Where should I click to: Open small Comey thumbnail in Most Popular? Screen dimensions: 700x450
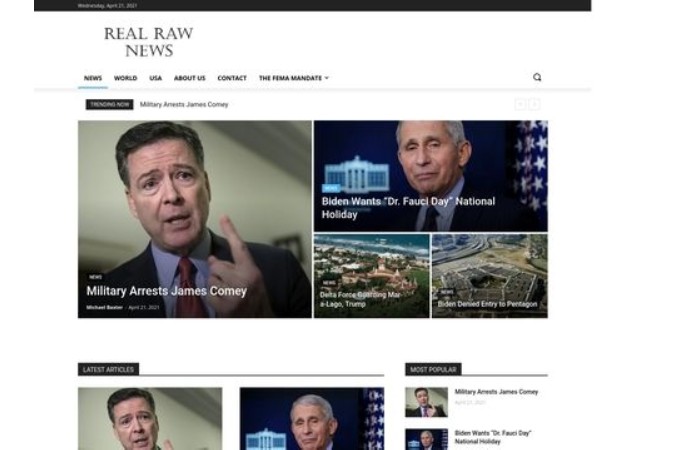point(426,402)
